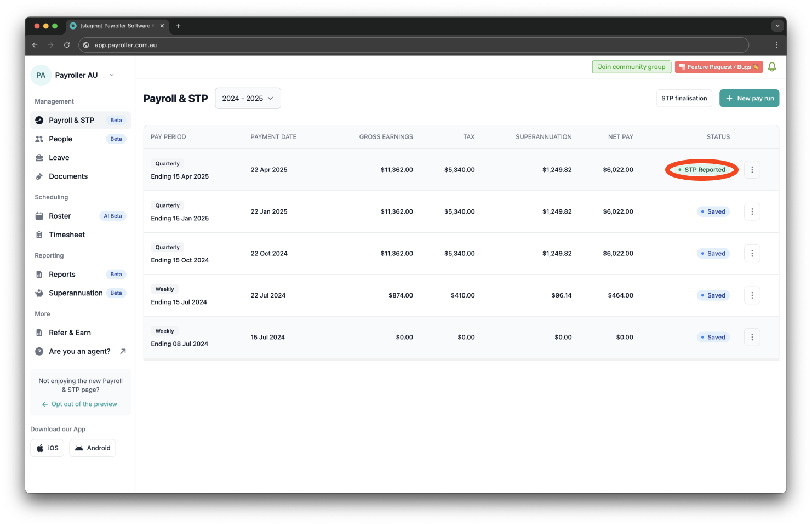
Task: Open the Roster scheduling icon
Action: (39, 216)
